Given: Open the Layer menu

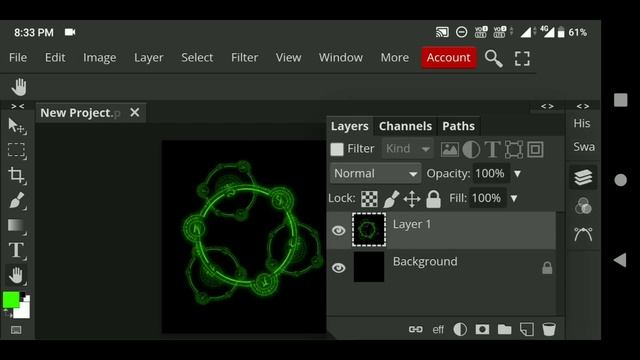Looking at the screenshot, I should 149,58.
